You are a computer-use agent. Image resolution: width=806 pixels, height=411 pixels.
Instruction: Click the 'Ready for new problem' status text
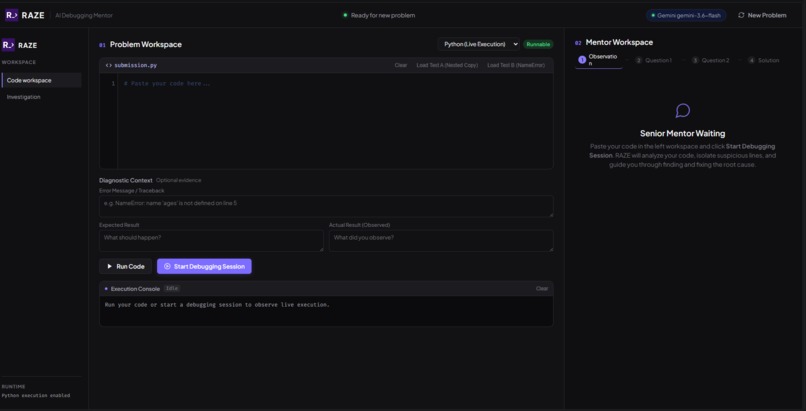click(x=383, y=15)
